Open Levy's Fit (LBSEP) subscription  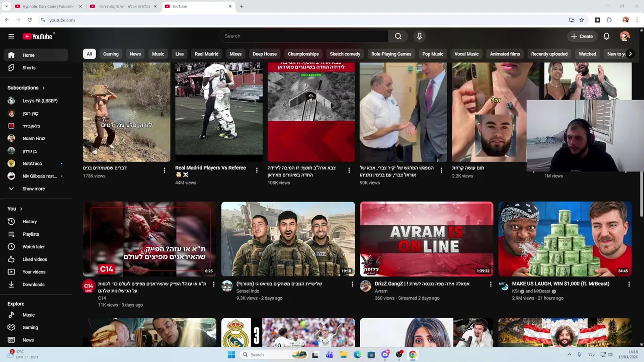(36, 101)
